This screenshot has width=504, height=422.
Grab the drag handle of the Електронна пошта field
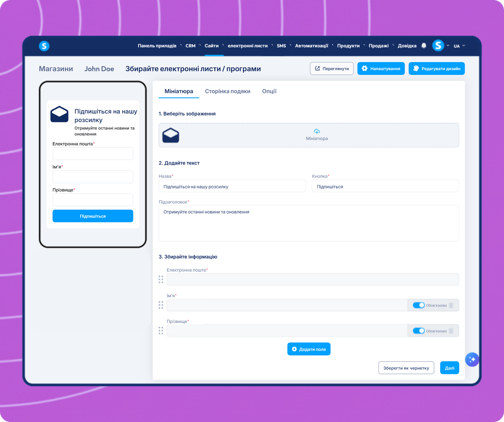[161, 279]
